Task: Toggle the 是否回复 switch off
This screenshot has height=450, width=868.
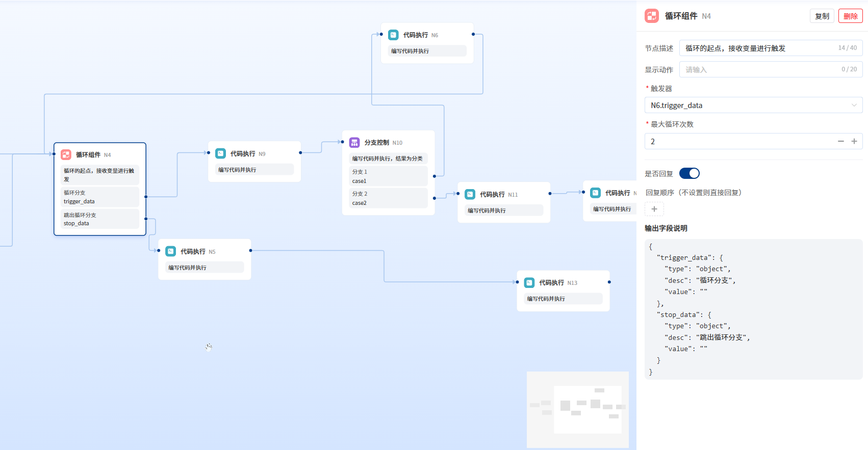Action: (689, 173)
